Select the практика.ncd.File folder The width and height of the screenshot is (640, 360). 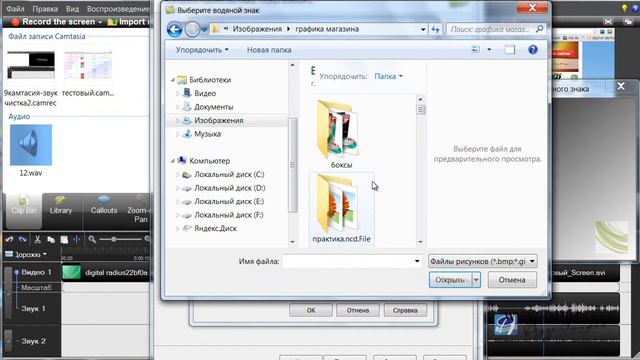(x=341, y=209)
